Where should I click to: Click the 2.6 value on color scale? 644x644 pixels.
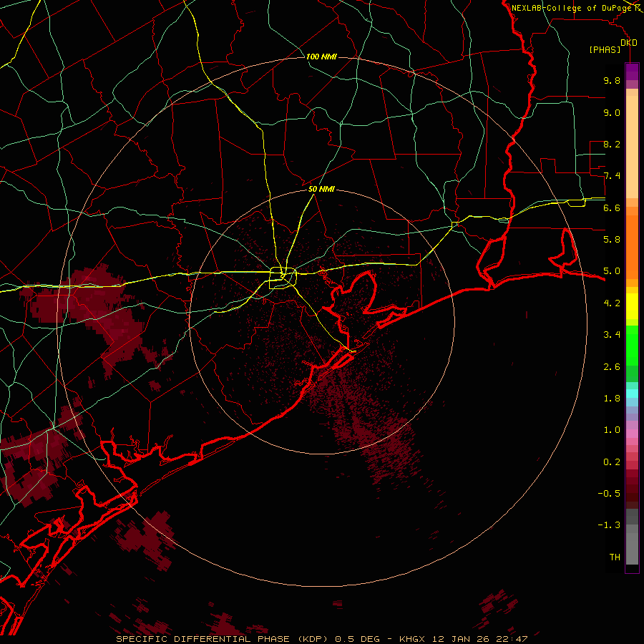[x=612, y=367]
